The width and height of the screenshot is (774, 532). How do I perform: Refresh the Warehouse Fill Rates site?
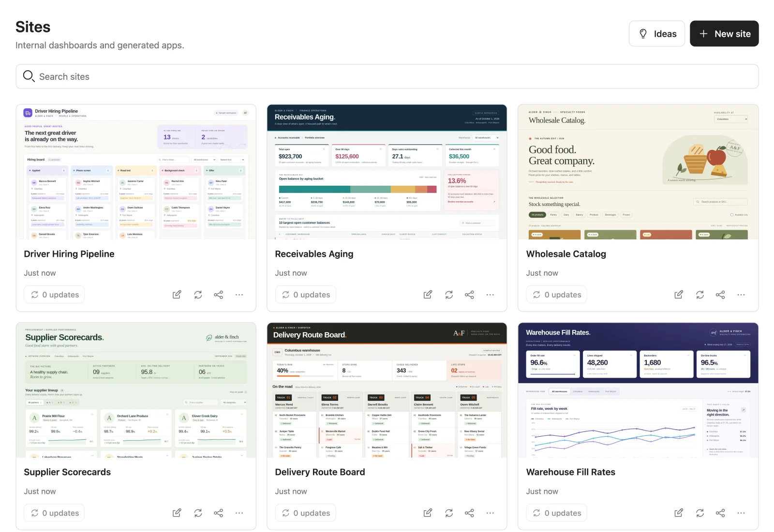click(700, 513)
